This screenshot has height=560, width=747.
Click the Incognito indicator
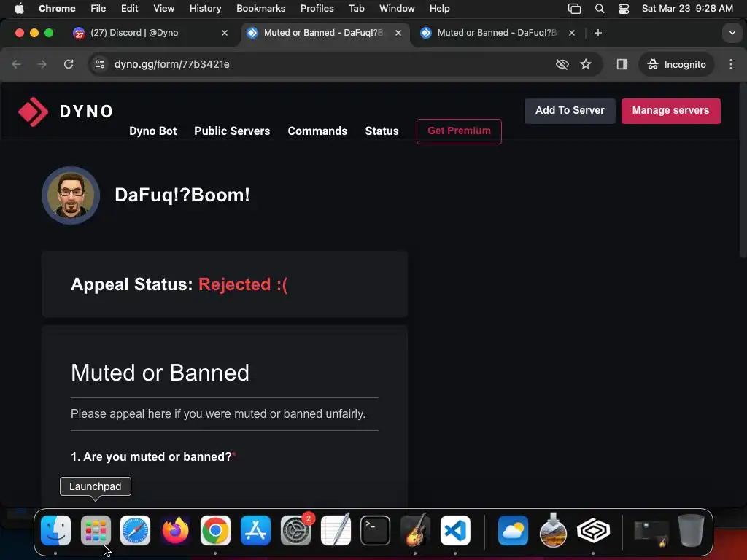tap(676, 64)
